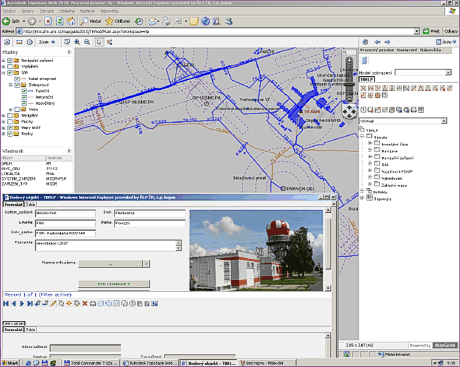This screenshot has height=367, width=460.
Task: Expand the Základní mapa tree folder
Action: pos(369,184)
